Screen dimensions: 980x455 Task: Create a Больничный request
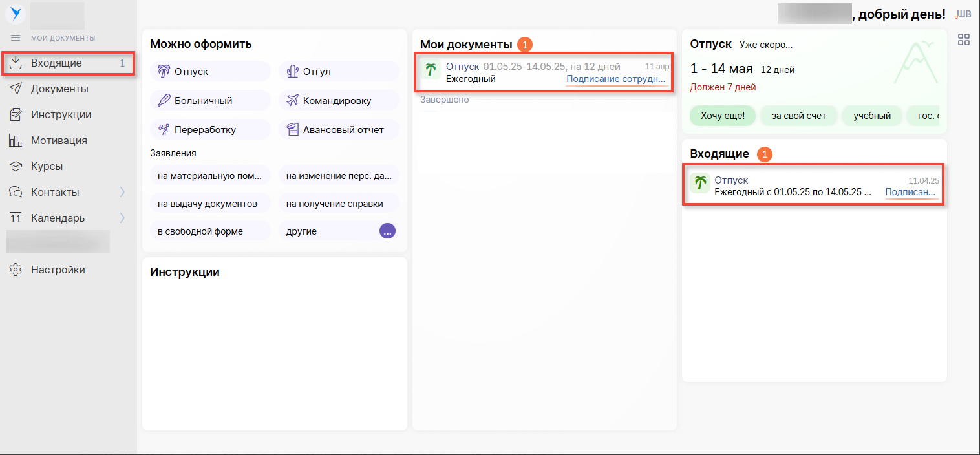pos(203,100)
